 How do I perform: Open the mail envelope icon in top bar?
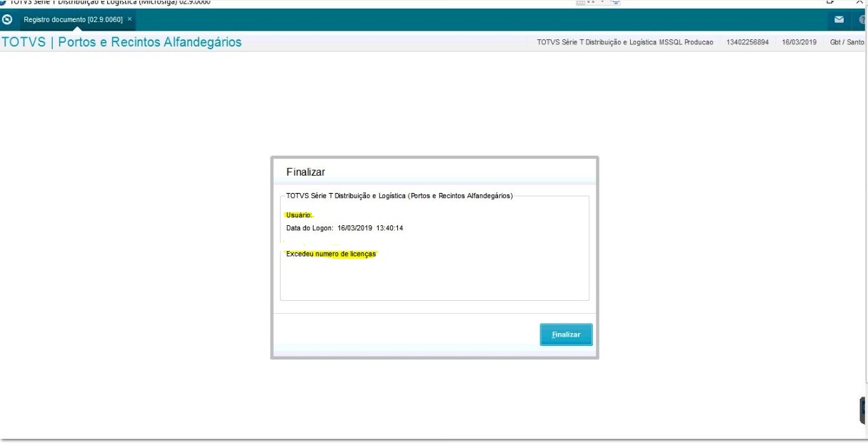839,19
